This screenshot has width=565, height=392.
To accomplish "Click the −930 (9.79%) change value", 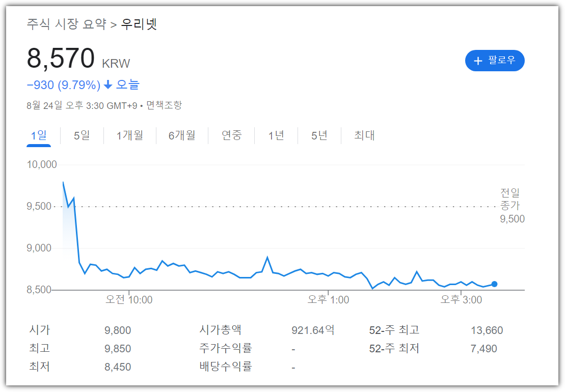I will point(63,85).
